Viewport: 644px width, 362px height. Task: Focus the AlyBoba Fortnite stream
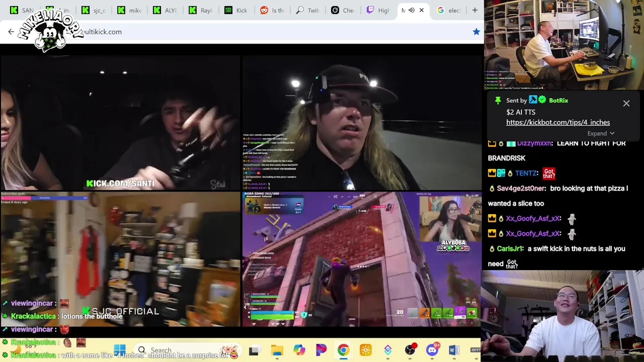(362, 259)
